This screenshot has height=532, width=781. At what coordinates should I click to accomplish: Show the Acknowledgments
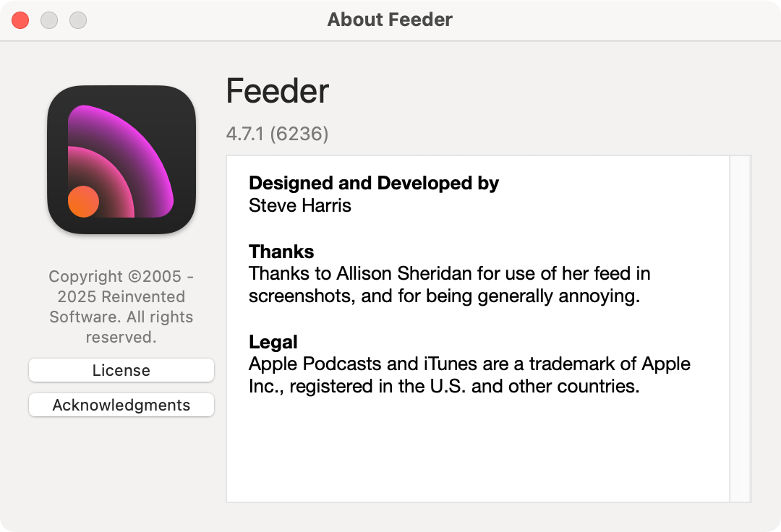[121, 405]
